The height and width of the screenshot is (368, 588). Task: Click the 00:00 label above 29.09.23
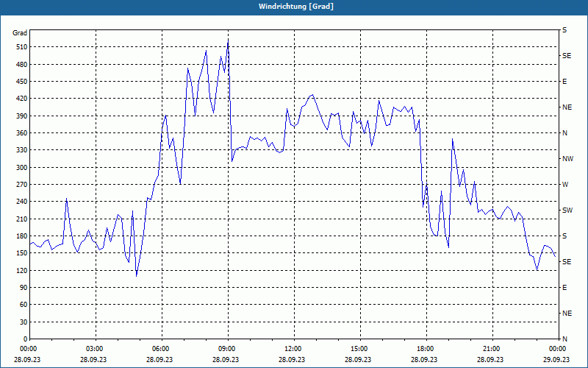pyautogui.click(x=557, y=349)
